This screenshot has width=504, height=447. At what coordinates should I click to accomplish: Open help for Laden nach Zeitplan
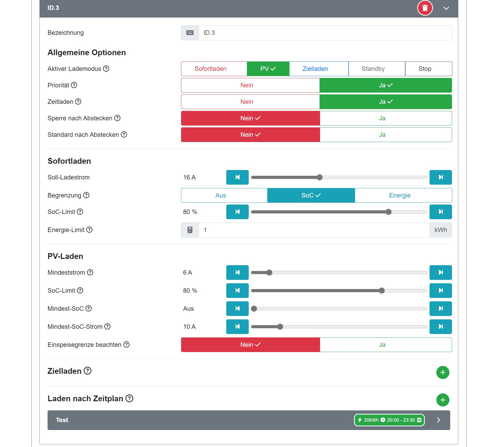129,398
